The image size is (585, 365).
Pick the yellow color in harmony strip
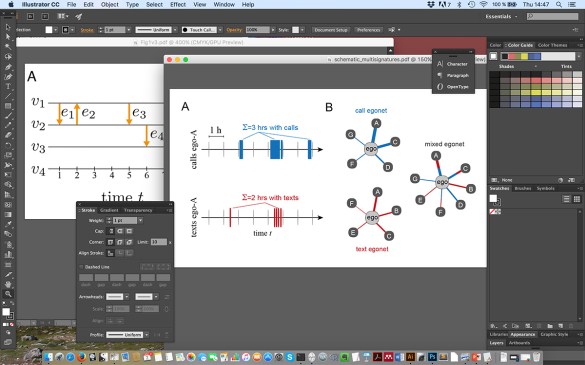(x=524, y=56)
